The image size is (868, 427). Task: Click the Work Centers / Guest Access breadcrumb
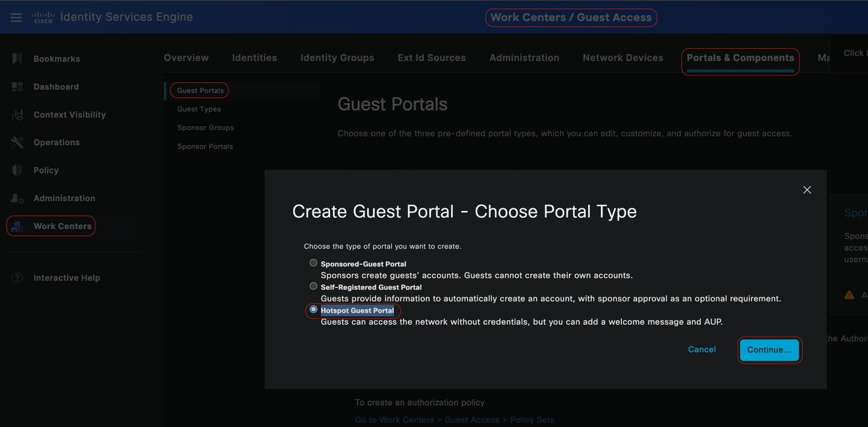[571, 17]
